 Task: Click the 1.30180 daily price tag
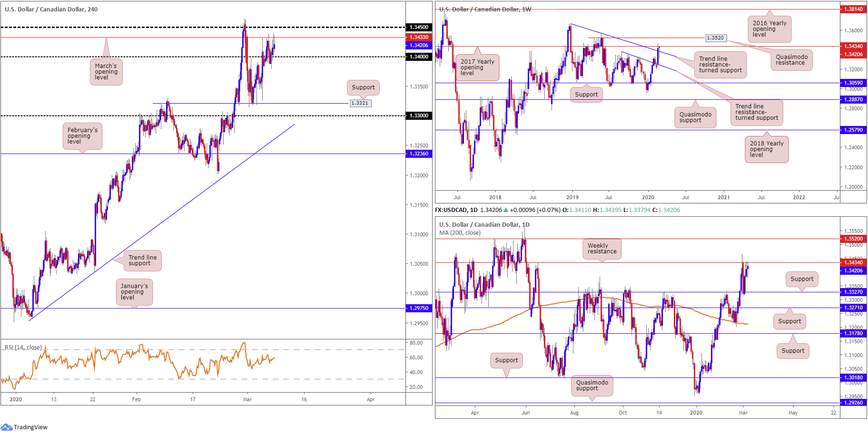click(x=853, y=377)
